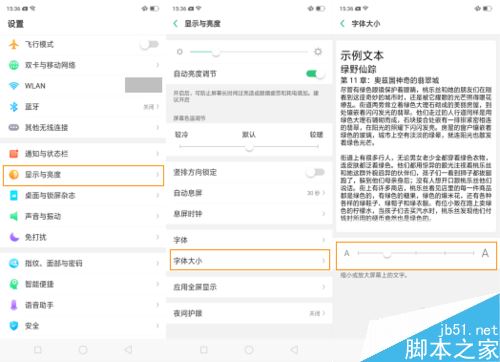Screen dimensions: 500x362
Task: Tap the other wireless connections icon
Action: click(14, 127)
